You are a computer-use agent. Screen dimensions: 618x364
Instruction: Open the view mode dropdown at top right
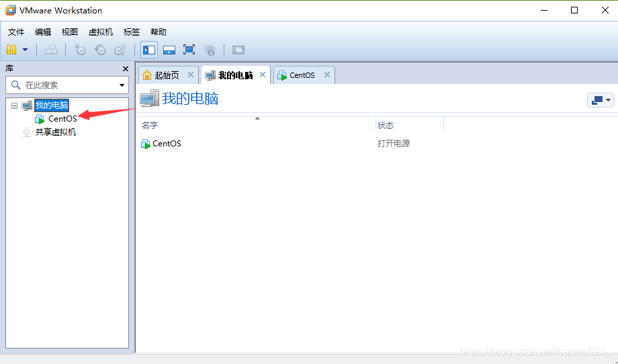(601, 100)
